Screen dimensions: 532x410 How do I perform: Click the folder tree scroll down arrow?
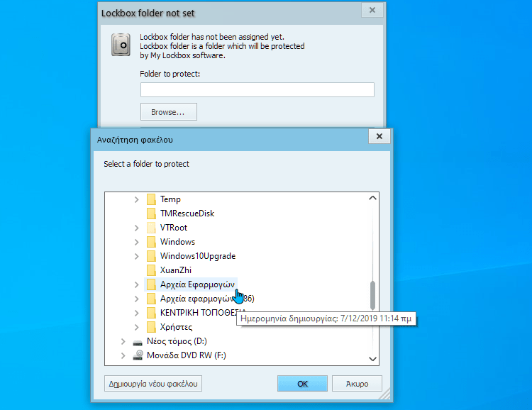pos(372,359)
